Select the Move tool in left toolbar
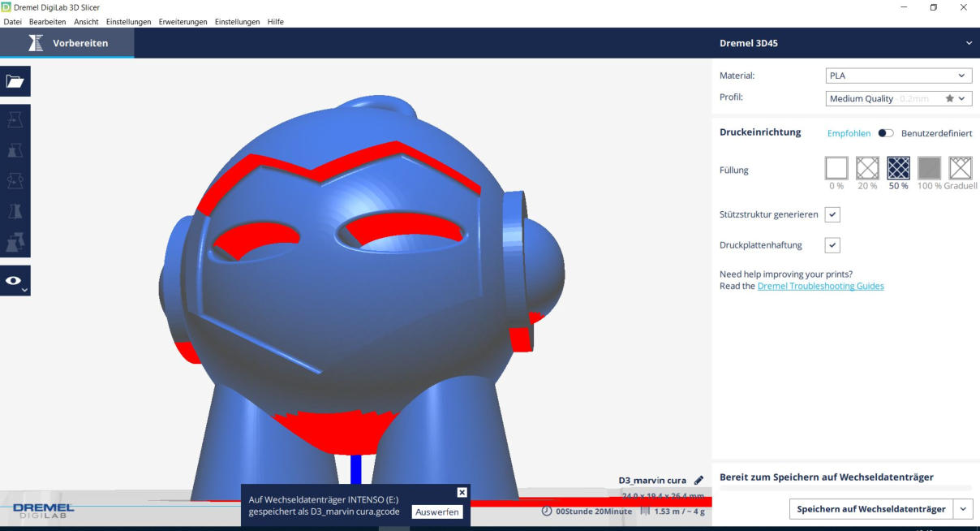Image resolution: width=980 pixels, height=531 pixels. click(15, 120)
